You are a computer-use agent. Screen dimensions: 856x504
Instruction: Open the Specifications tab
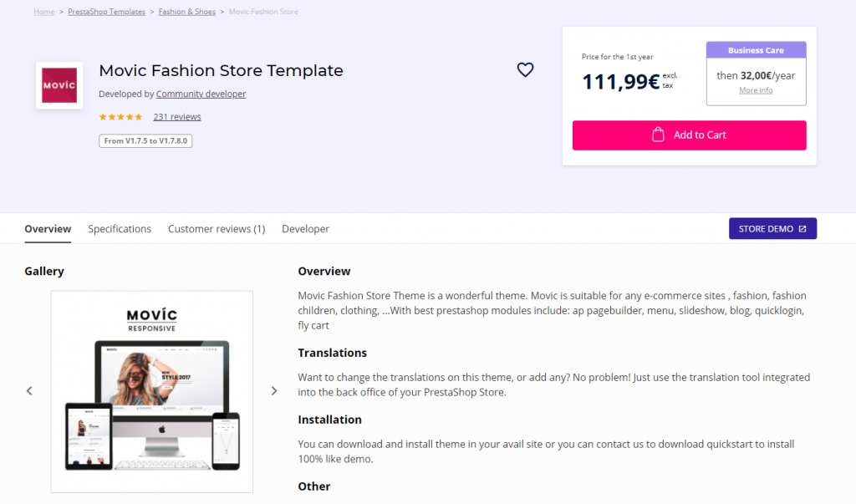(120, 229)
